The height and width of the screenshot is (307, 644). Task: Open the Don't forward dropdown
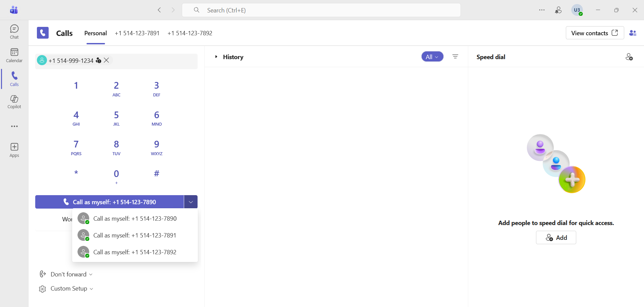click(x=71, y=274)
